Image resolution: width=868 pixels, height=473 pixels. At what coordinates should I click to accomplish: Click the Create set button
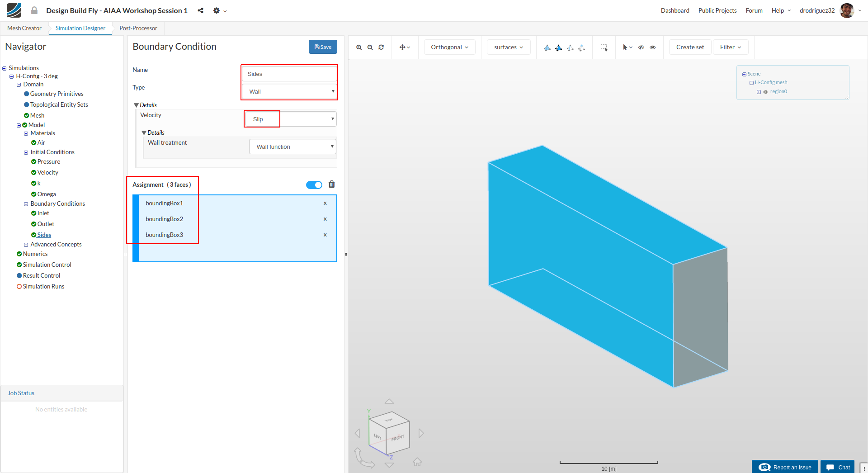click(x=690, y=47)
